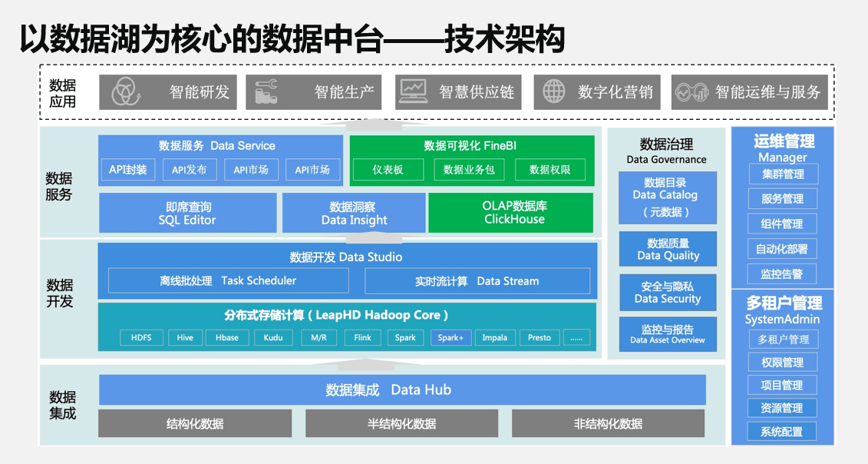Screen dimensions: 868x464
Task: Click the 即席查询 SQL Editor block
Action: point(188,213)
